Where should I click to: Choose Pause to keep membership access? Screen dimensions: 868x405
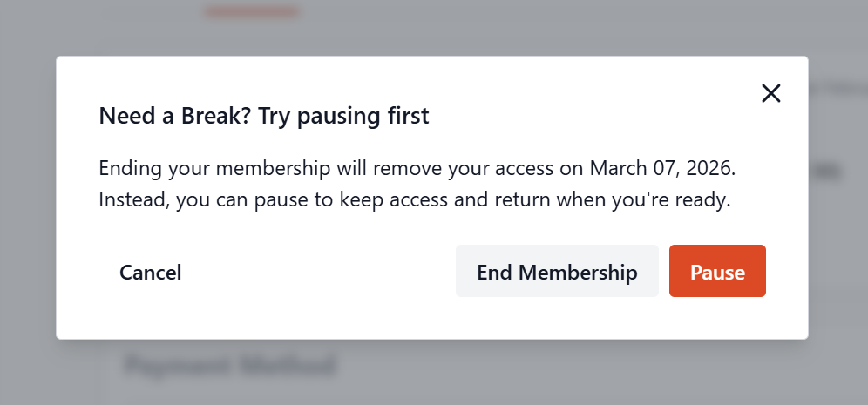717,272
